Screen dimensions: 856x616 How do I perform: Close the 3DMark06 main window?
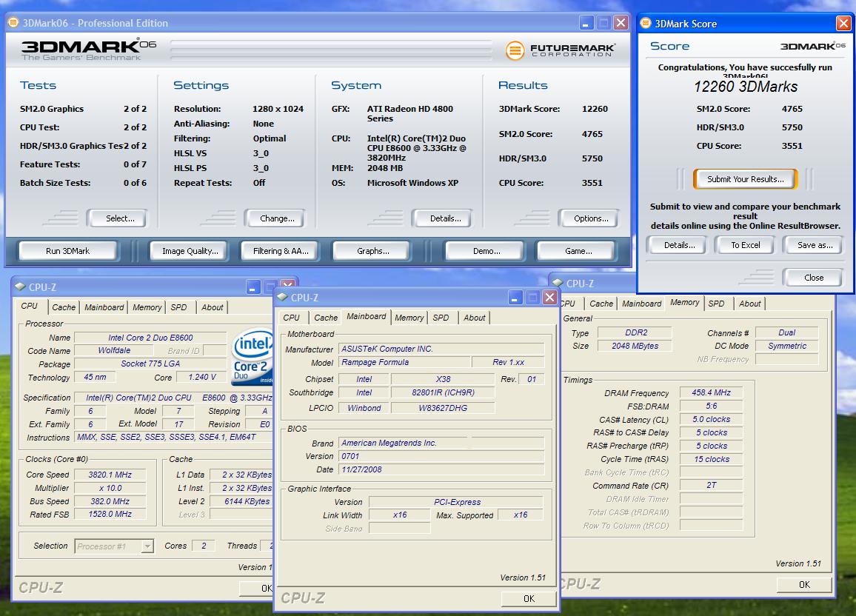(621, 23)
